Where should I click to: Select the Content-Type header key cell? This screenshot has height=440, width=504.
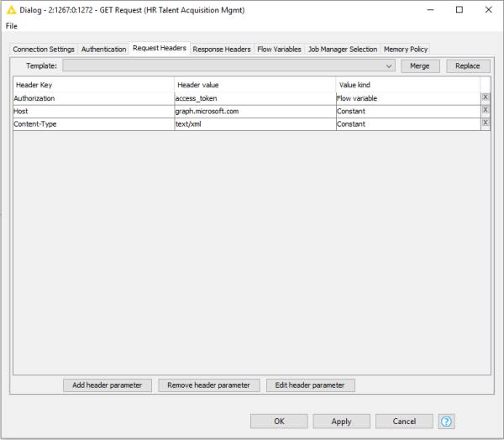tap(93, 124)
